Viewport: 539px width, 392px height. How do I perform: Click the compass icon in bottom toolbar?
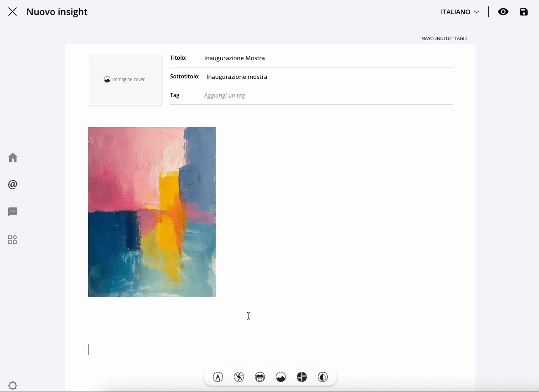[218, 377]
